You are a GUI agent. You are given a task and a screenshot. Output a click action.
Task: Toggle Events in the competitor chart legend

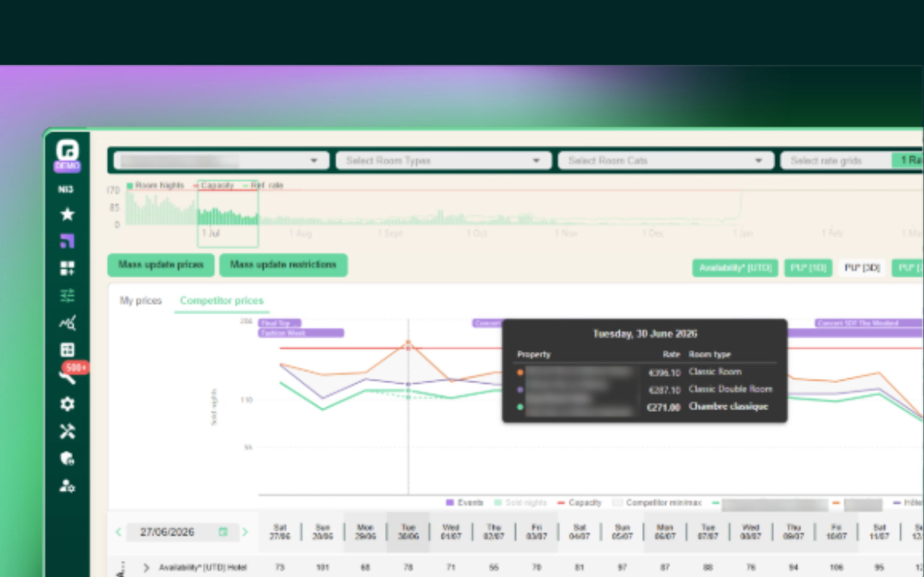(465, 503)
